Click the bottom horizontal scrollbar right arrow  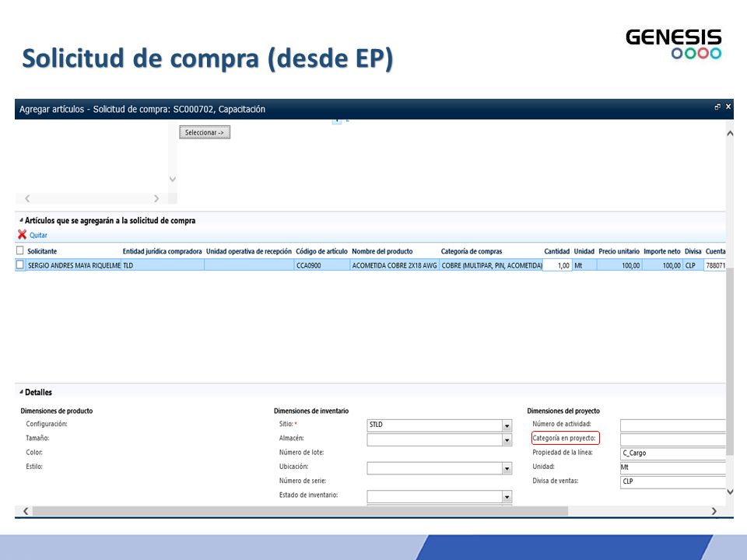click(714, 511)
